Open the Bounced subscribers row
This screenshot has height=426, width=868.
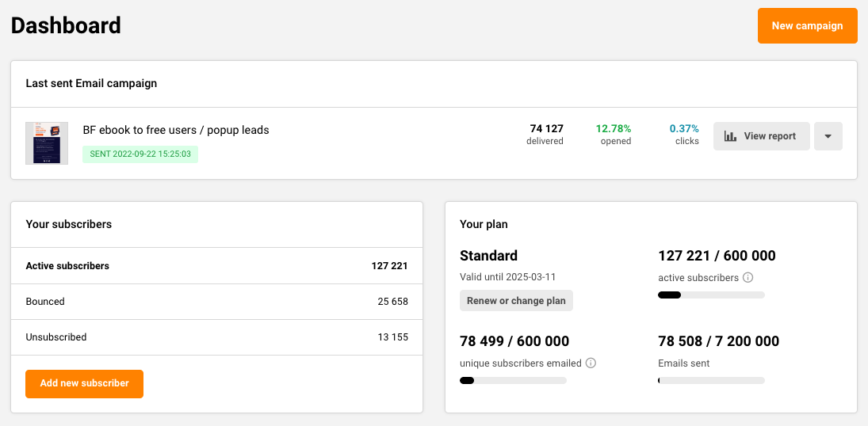216,302
